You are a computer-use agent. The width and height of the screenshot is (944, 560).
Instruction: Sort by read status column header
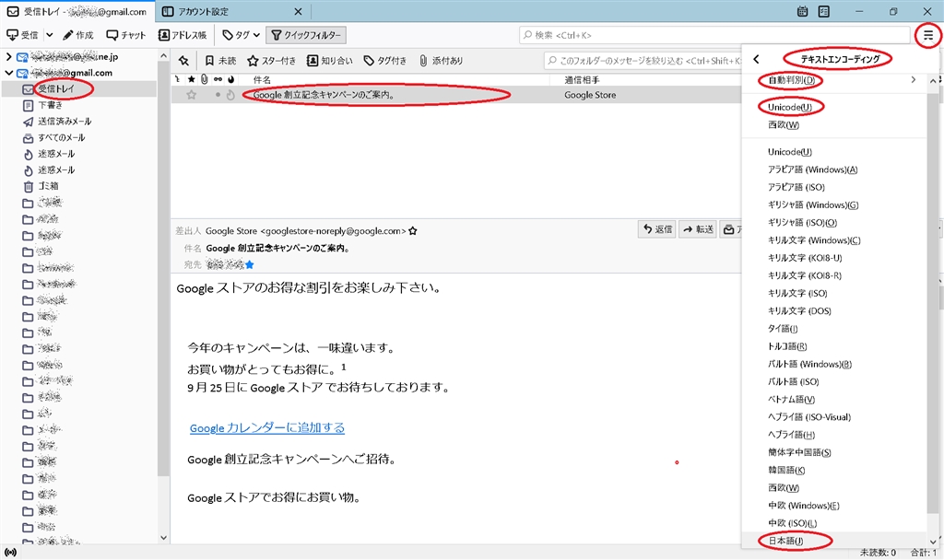[x=218, y=79]
